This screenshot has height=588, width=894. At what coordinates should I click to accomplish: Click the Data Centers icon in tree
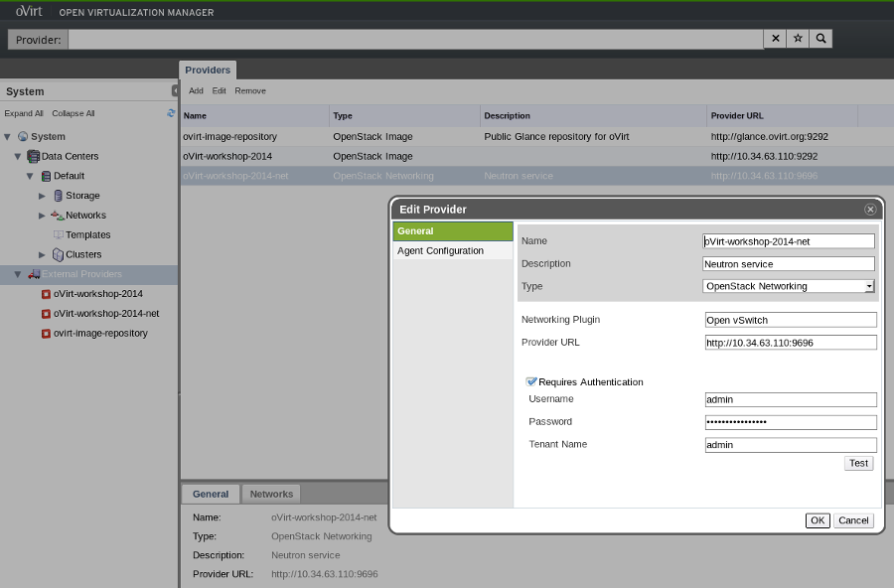pos(34,156)
